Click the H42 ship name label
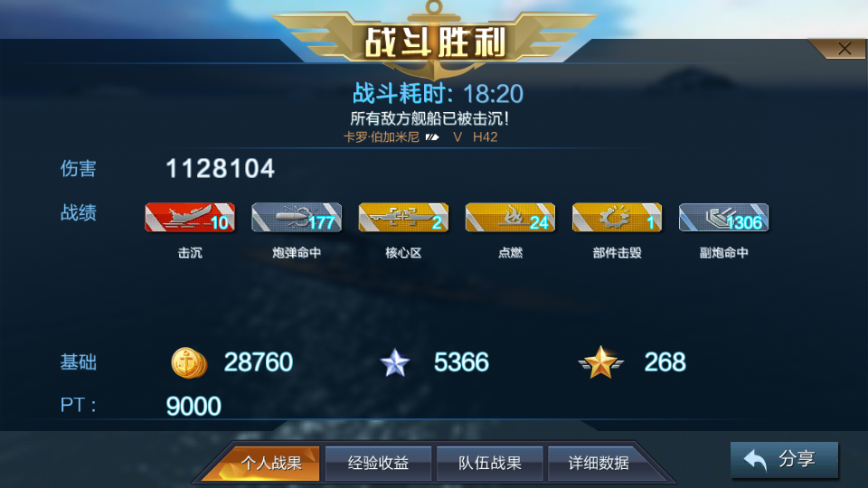 [x=485, y=137]
